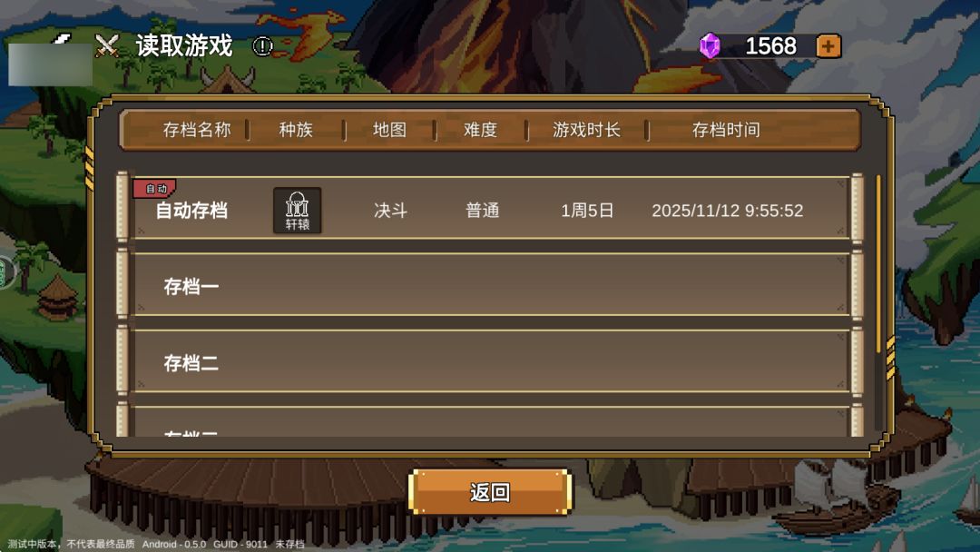Image resolution: width=980 pixels, height=552 pixels.
Task: Select the partially visible fourth save slot
Action: pos(491,420)
